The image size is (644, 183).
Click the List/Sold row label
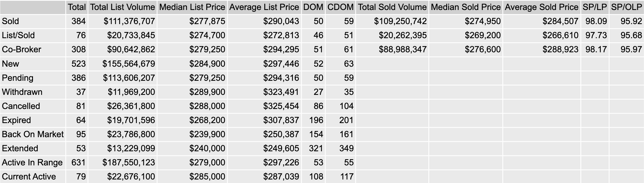(18, 35)
